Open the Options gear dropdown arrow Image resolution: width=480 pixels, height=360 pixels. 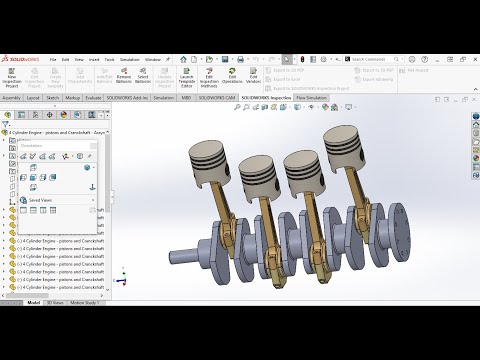pyautogui.click(x=331, y=59)
